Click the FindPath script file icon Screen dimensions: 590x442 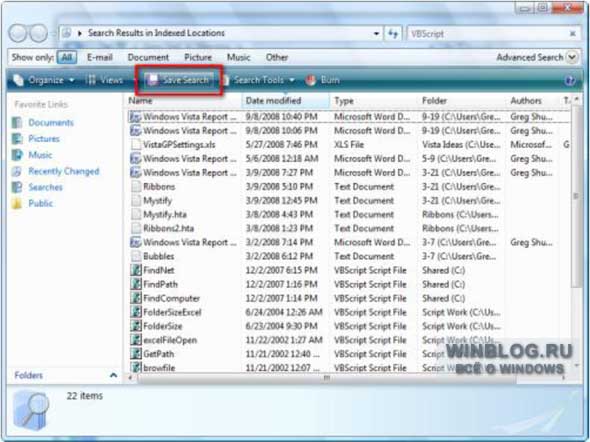click(136, 284)
